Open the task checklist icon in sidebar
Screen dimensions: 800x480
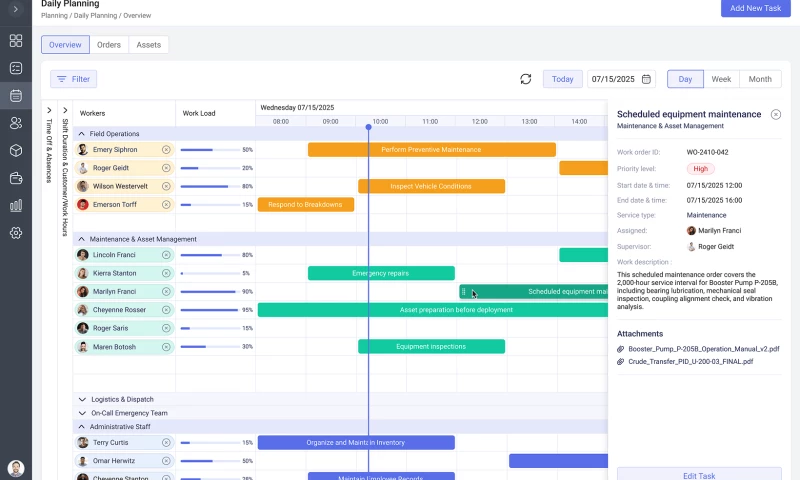point(16,68)
